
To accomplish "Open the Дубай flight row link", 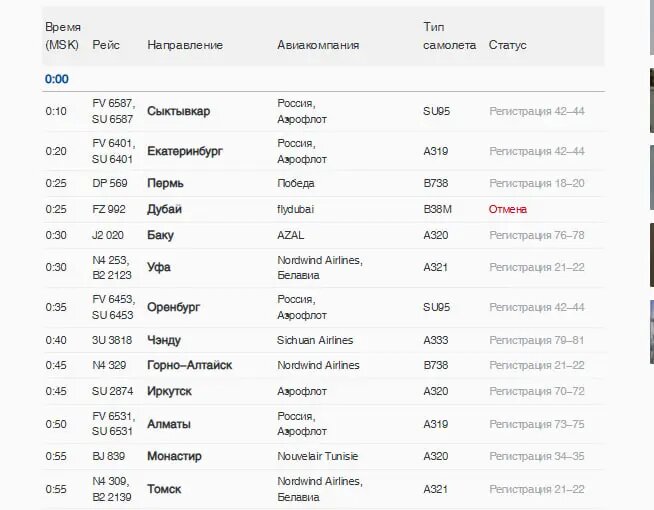I will click(164, 209).
